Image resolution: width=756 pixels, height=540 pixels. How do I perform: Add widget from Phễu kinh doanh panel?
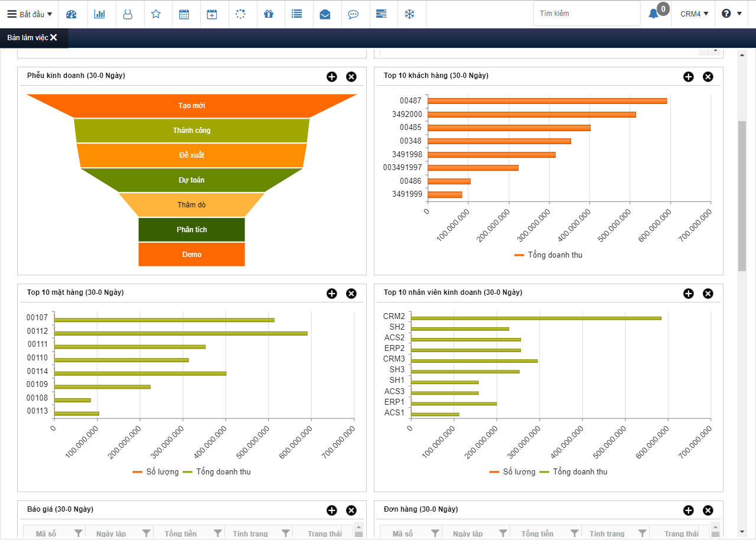click(x=332, y=77)
